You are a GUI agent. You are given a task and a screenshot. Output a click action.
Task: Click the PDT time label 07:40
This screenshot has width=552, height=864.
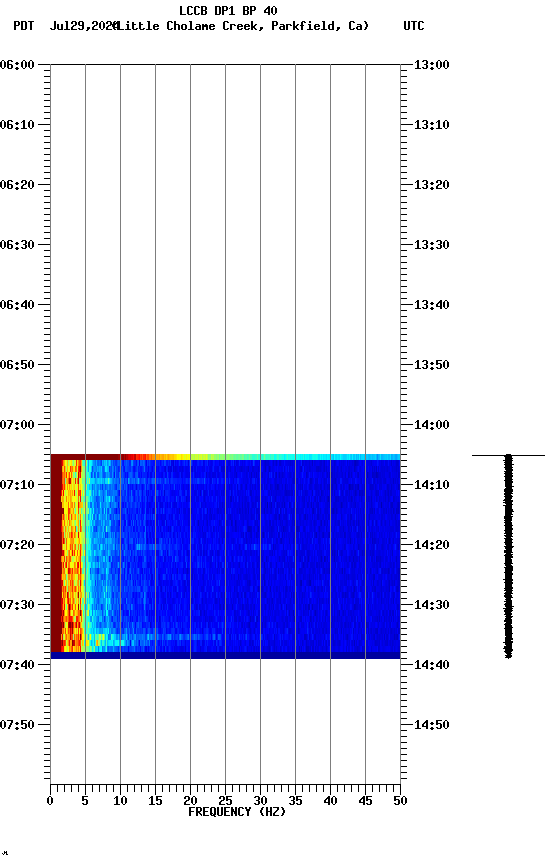pyautogui.click(x=17, y=665)
